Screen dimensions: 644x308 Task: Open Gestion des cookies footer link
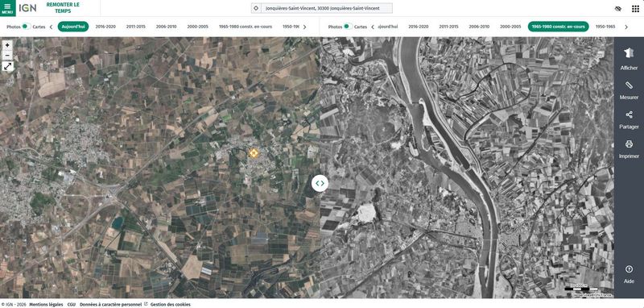(171, 305)
